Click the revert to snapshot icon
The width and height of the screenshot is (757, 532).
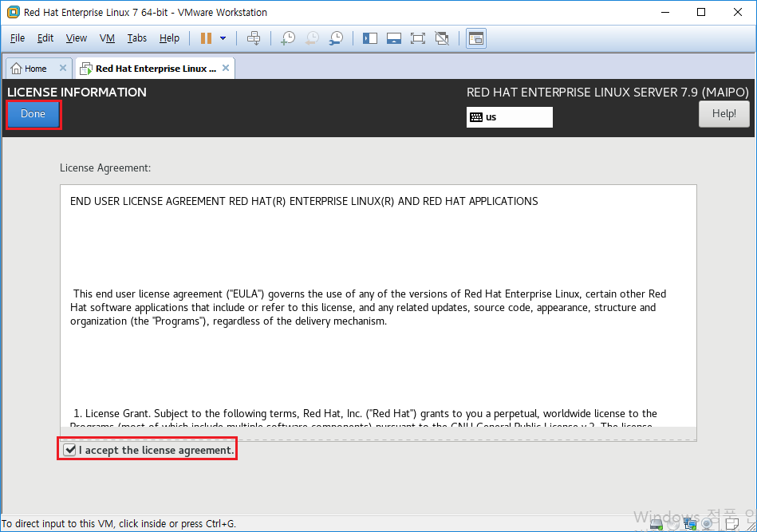pyautogui.click(x=313, y=38)
